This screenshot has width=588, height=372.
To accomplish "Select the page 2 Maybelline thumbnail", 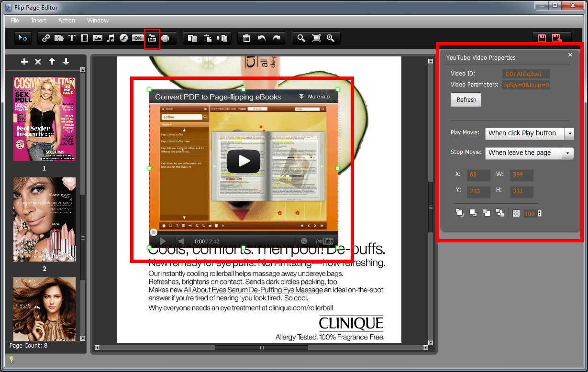I will (44, 219).
